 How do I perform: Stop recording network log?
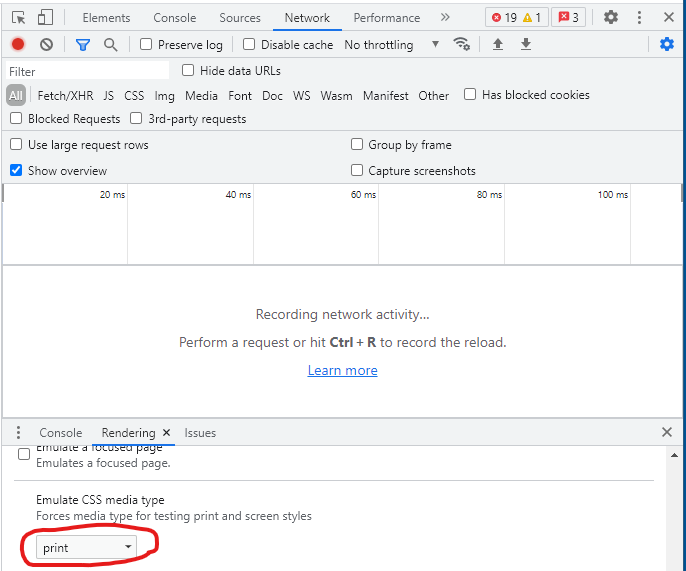[18, 45]
